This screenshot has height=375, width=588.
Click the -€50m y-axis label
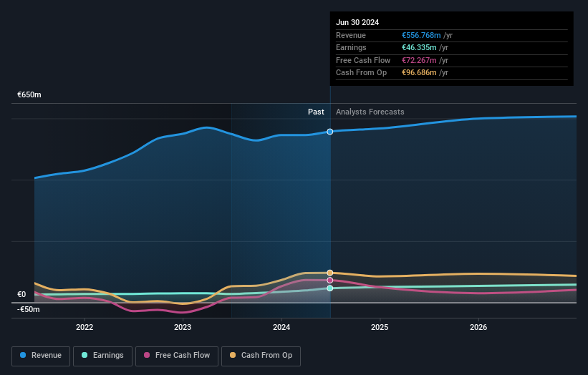pos(29,309)
